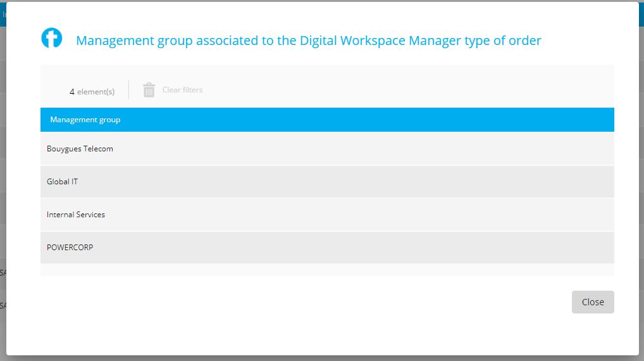
Task: Select the Bouygues Telecom row
Action: tap(80, 149)
